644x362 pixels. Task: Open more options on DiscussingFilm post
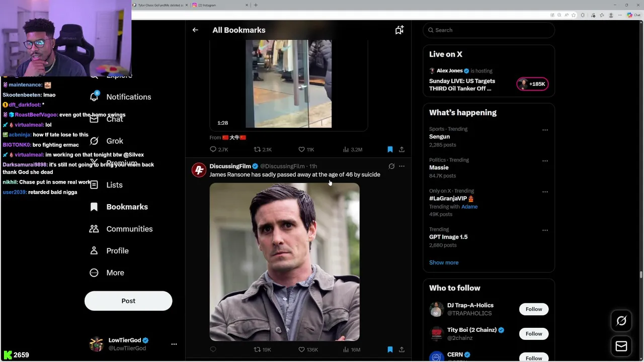[401, 166]
